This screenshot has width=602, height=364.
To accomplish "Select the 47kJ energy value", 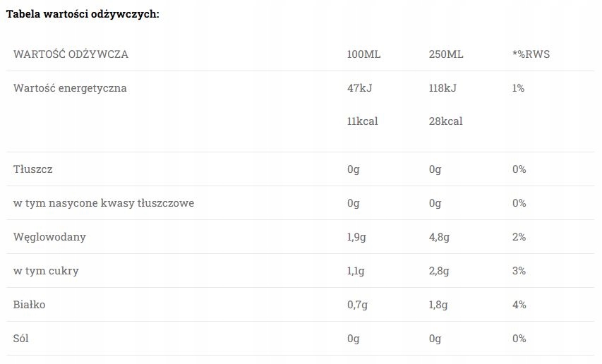I will (x=361, y=88).
